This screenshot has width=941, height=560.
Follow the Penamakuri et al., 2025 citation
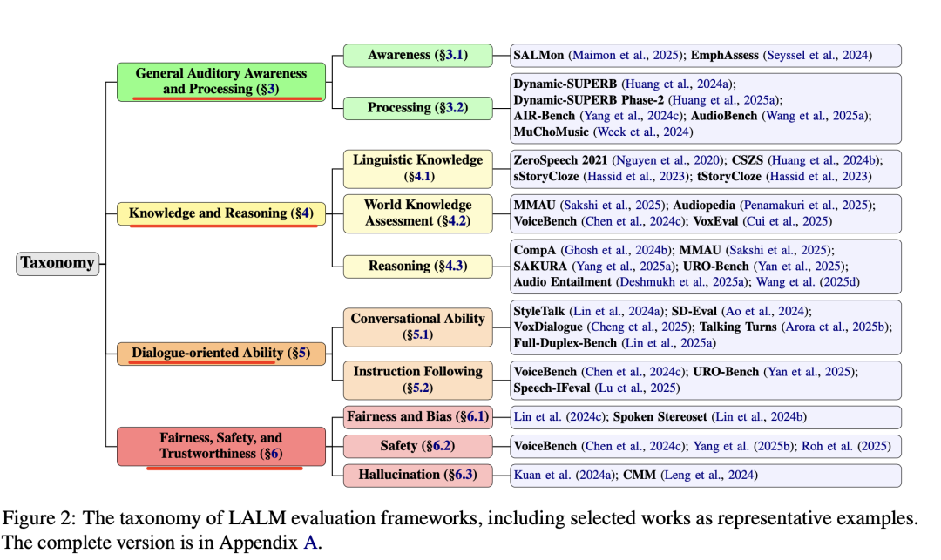807,205
